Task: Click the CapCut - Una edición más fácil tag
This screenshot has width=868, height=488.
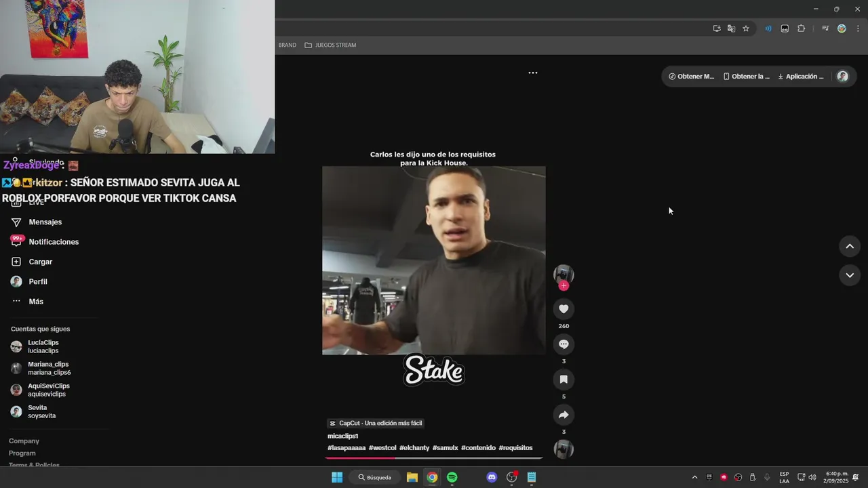Action: (x=376, y=424)
